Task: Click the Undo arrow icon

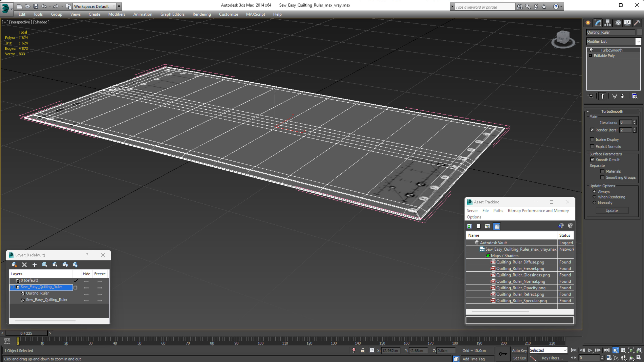Action: point(44,6)
